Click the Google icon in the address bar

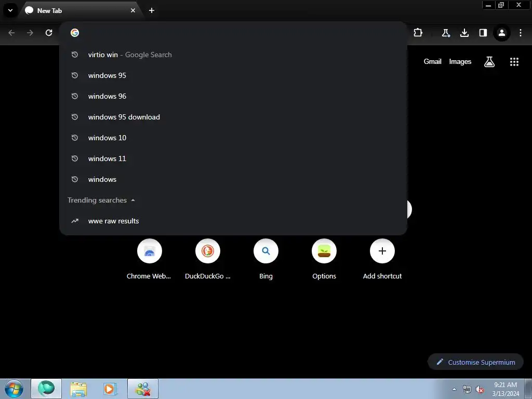pyautogui.click(x=75, y=33)
